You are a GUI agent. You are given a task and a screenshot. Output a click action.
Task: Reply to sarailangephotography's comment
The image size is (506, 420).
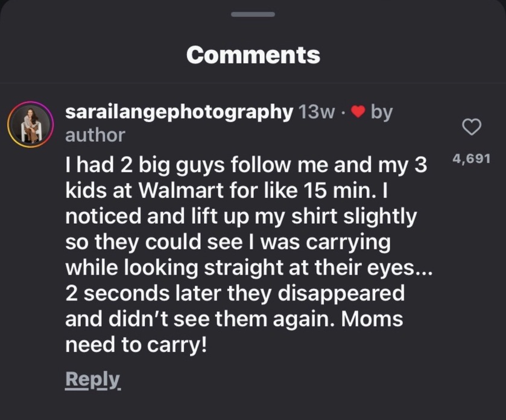click(x=92, y=378)
